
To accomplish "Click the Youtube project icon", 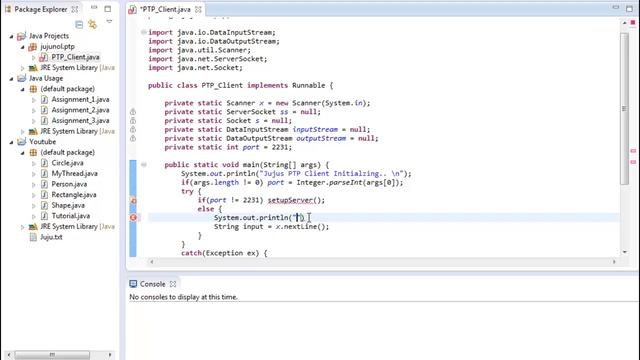I will point(22,142).
